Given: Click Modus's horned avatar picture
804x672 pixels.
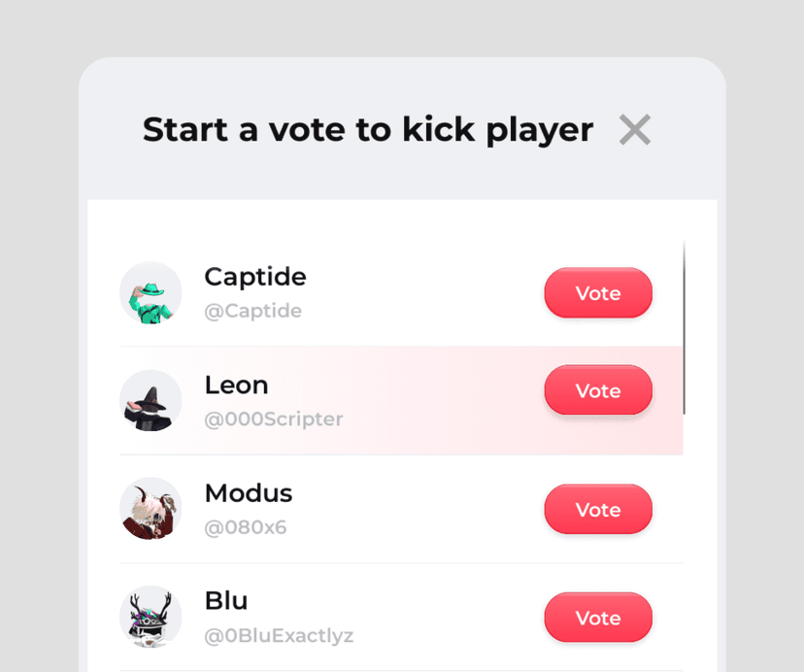Looking at the screenshot, I should [x=151, y=508].
